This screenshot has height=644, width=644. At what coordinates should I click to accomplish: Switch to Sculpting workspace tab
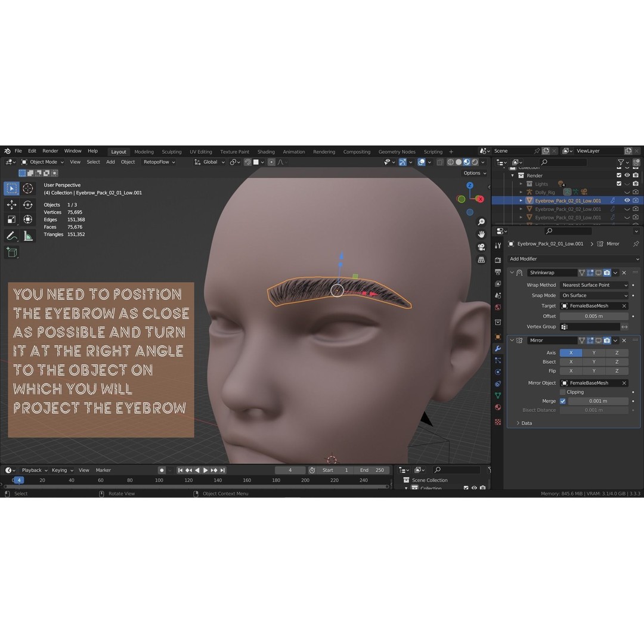click(x=172, y=152)
